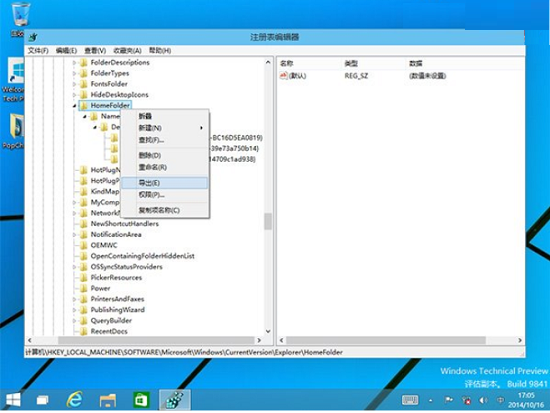Screen dimensions: 550x413
Task: Choose 删除(D) in the context menu
Action: pos(165,155)
